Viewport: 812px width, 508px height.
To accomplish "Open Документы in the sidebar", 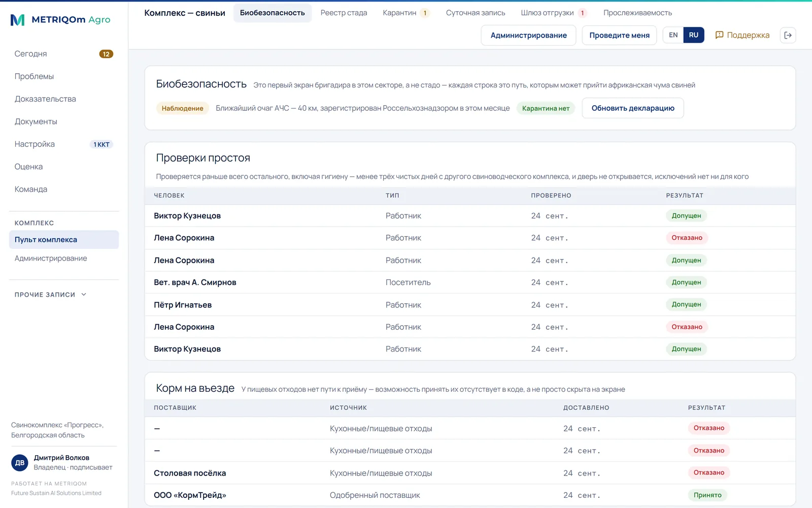I will coord(64,121).
